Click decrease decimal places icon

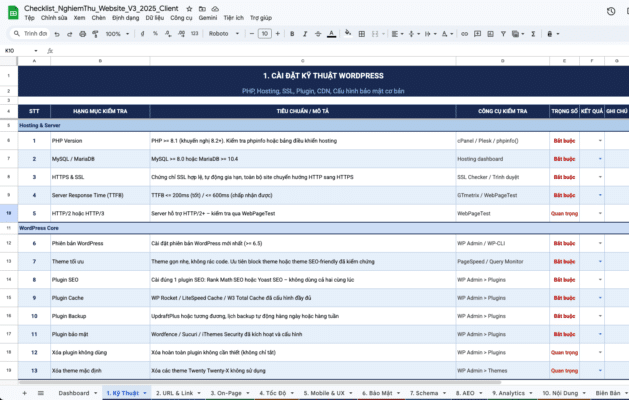168,34
